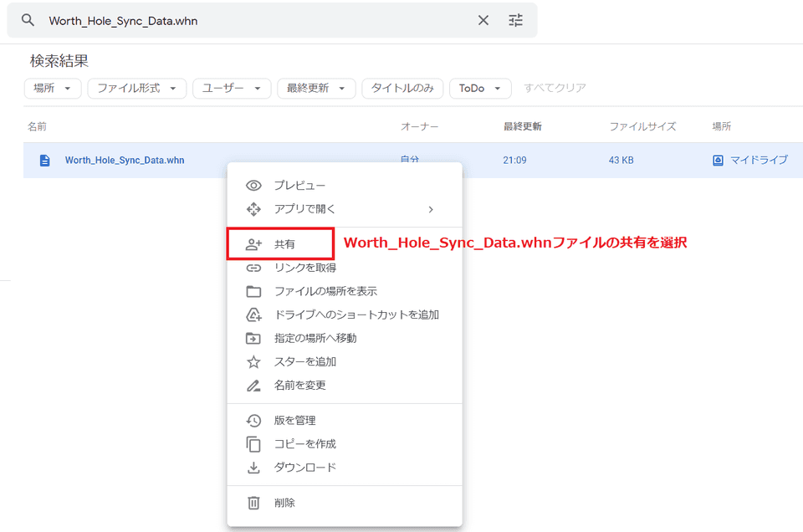Image resolution: width=803 pixels, height=532 pixels.
Task: Toggle the タイトルのみ filter chip
Action: click(402, 89)
